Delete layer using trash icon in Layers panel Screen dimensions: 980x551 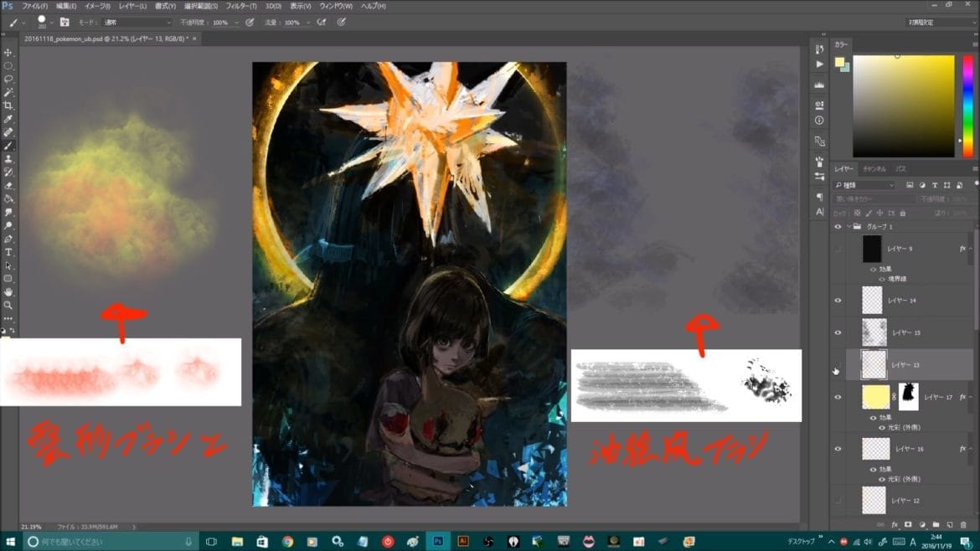964,524
